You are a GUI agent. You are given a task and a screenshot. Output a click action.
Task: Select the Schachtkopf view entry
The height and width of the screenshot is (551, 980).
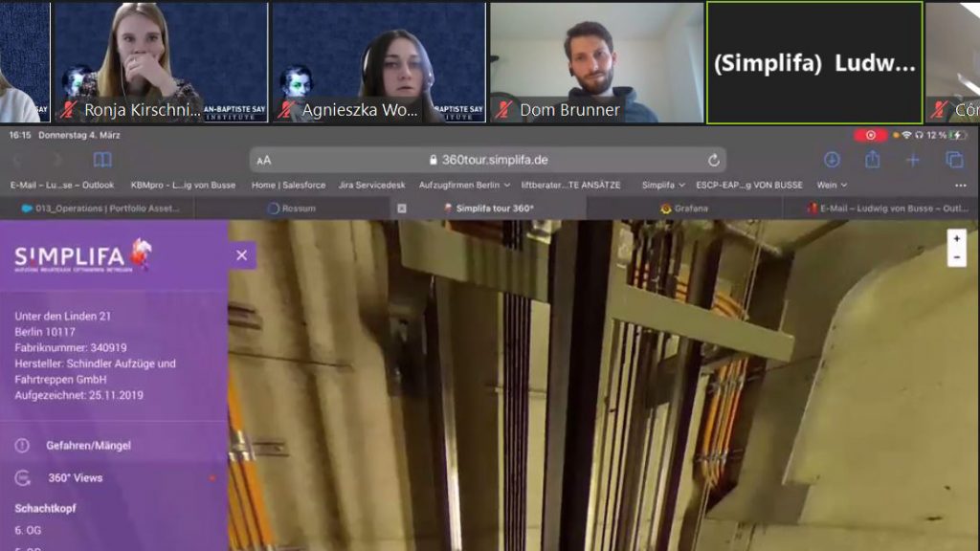45,509
